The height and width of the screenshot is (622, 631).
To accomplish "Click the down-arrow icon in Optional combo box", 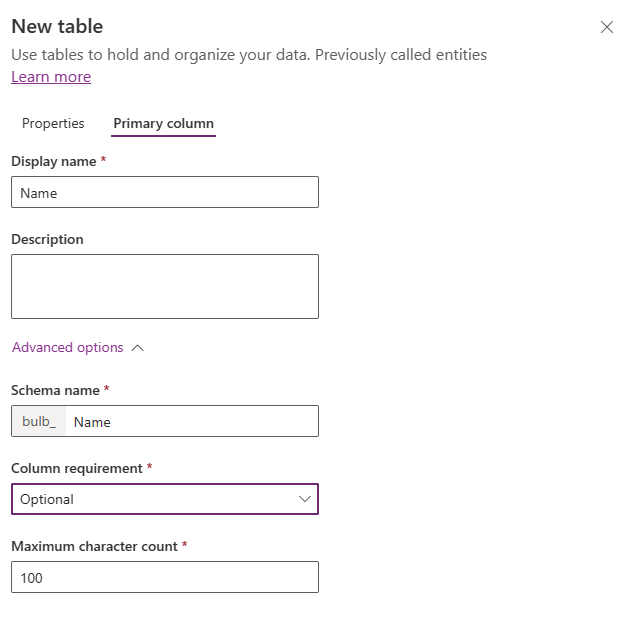I will pyautogui.click(x=305, y=499).
